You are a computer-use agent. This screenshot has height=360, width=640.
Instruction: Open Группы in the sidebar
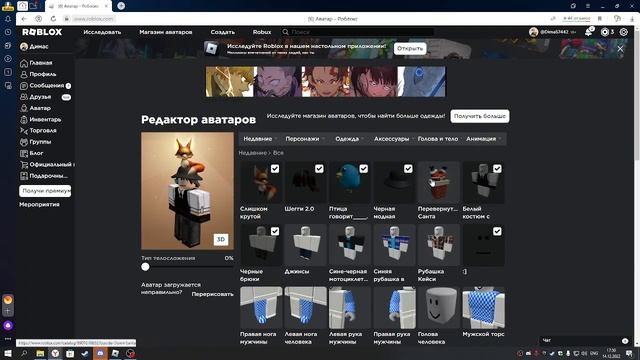(x=40, y=142)
